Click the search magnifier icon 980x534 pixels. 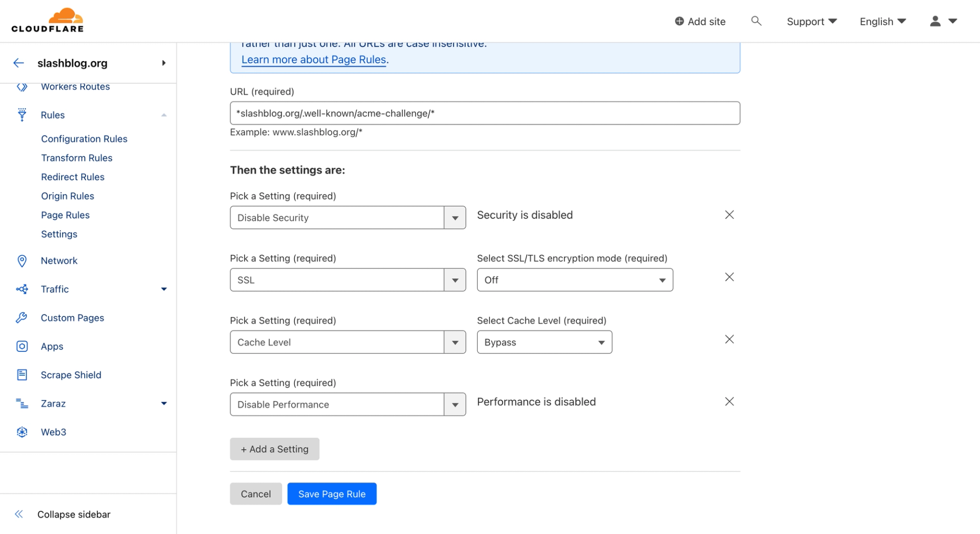point(756,21)
